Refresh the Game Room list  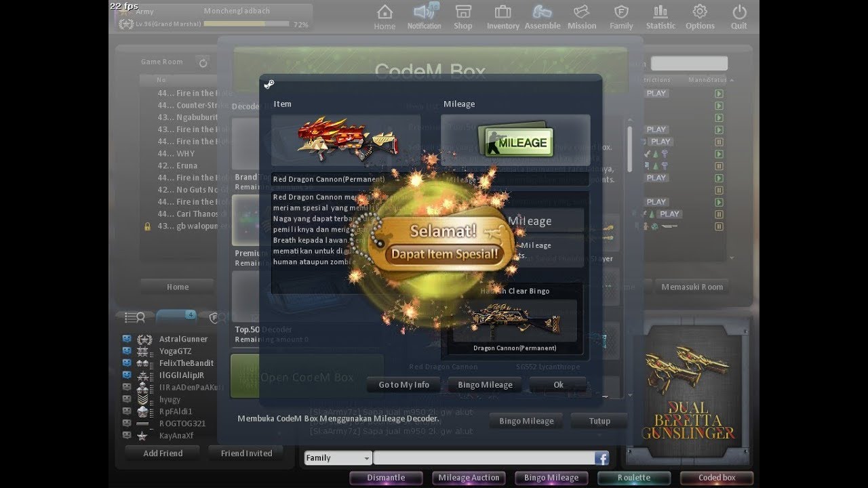pyautogui.click(x=203, y=62)
